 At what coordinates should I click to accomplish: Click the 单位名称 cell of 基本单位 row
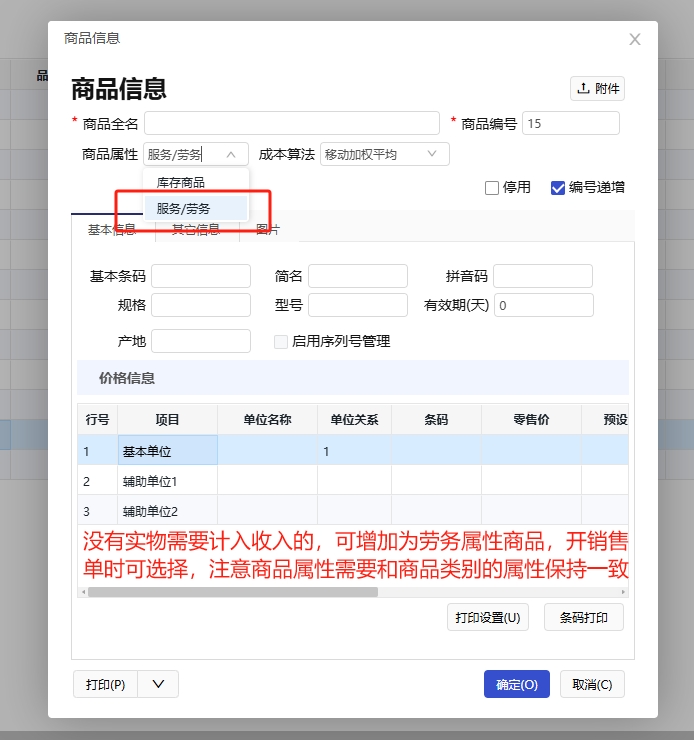coord(267,450)
